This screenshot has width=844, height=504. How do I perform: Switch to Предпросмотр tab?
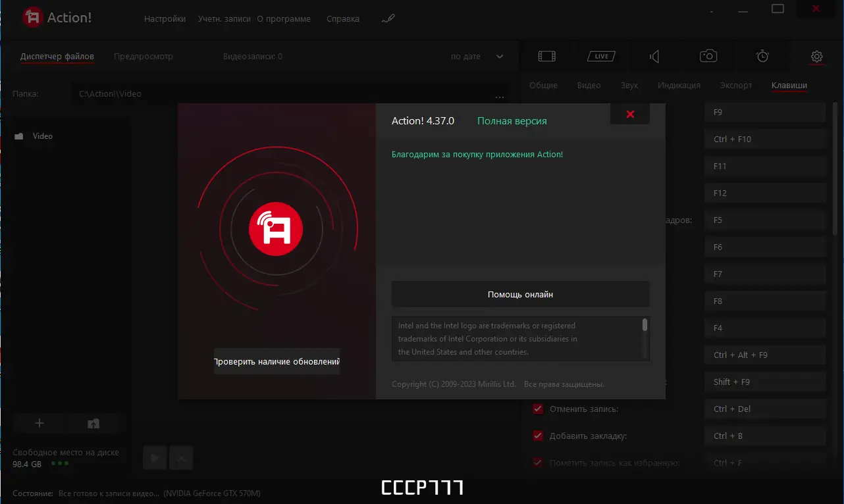(x=144, y=57)
